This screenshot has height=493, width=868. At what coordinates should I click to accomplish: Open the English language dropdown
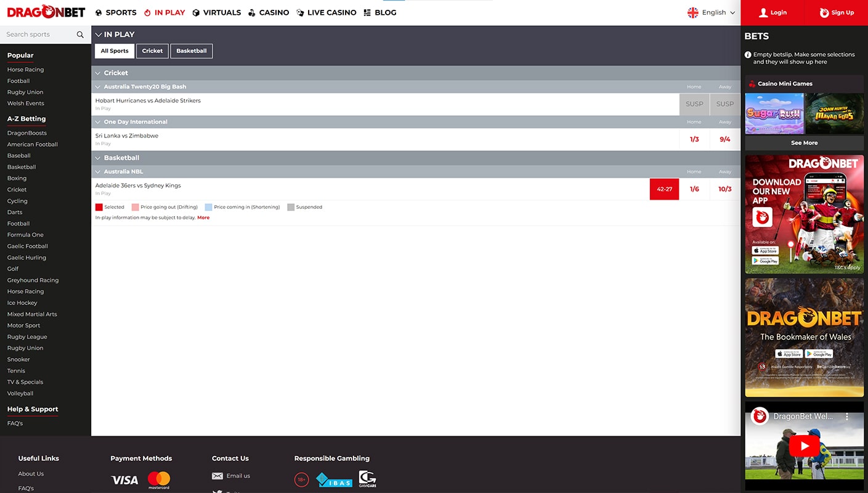click(x=712, y=12)
